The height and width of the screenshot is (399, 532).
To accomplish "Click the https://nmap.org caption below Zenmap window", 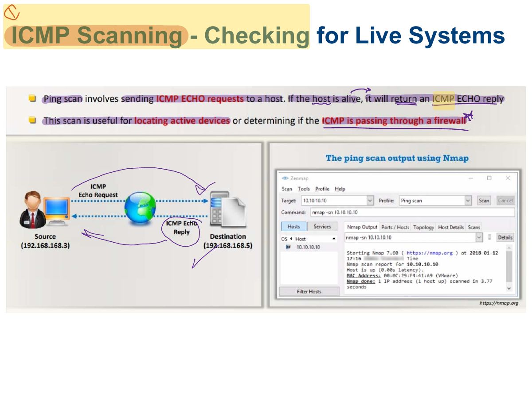I will click(499, 303).
